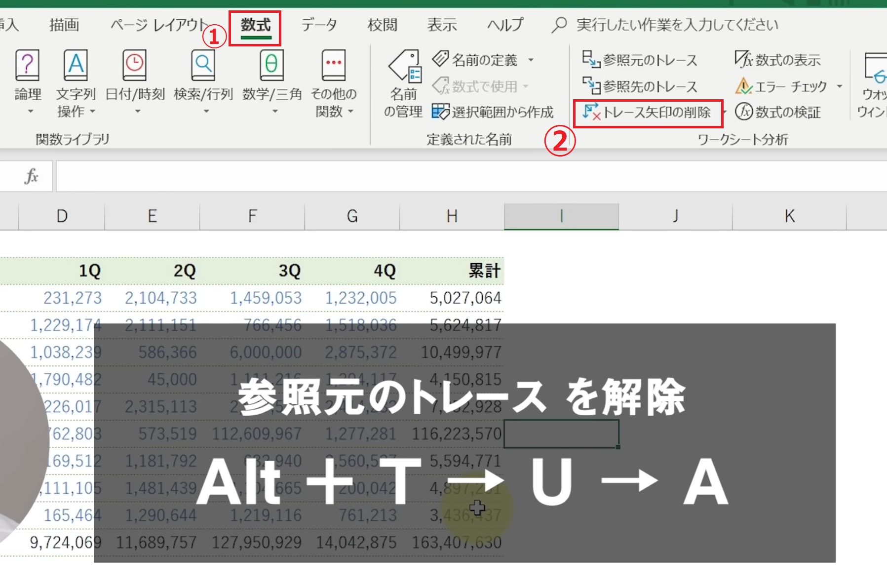Open the 日付/時刻 functions icon

point(134,65)
